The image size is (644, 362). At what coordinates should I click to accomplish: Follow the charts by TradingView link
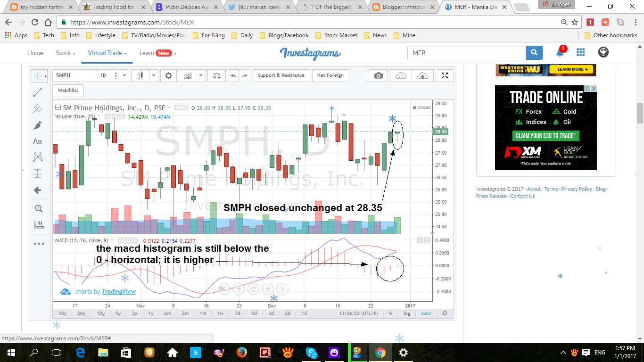tap(118, 291)
